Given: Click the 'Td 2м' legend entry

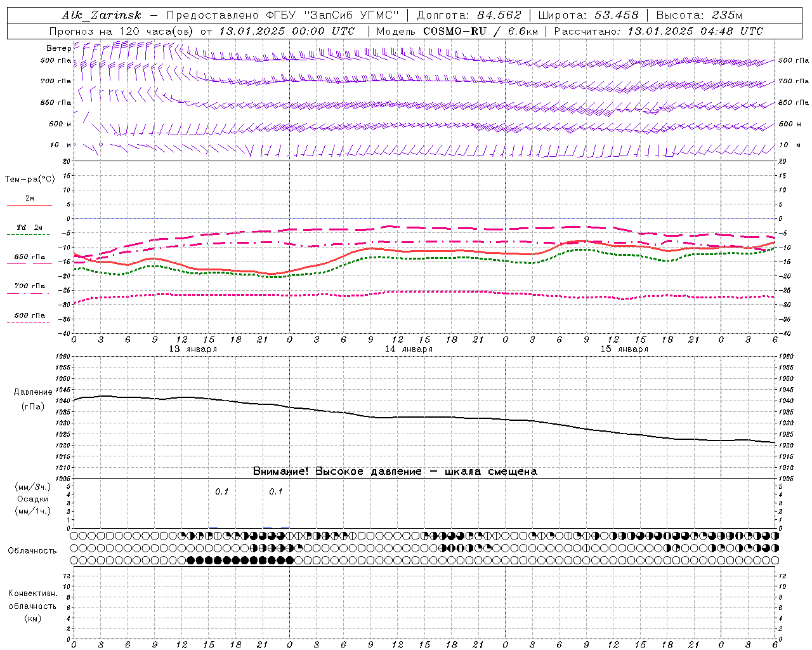Looking at the screenshot, I should pyautogui.click(x=29, y=231).
